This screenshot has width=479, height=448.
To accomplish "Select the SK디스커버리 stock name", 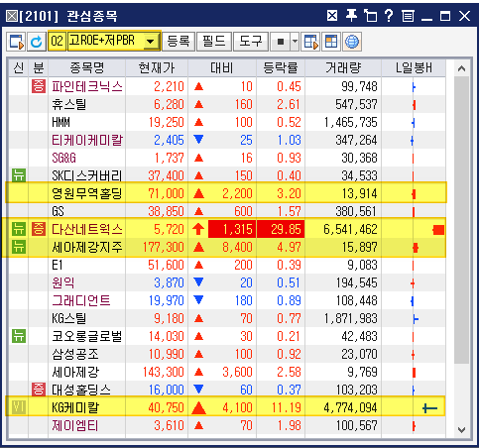I will pos(87,175).
